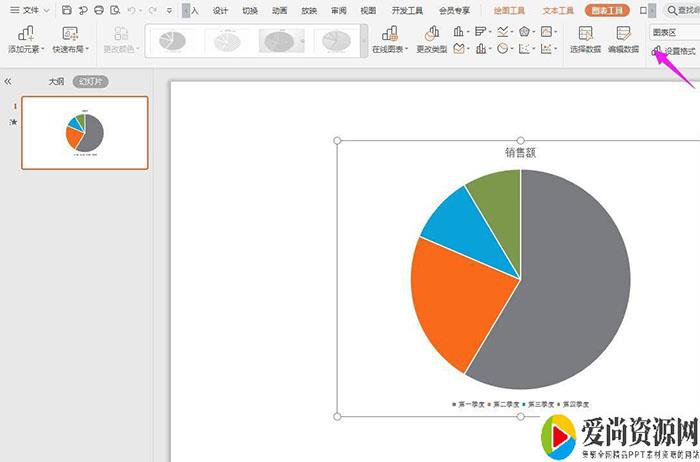Open Add Element (添加元素) chart menu

pos(27,40)
